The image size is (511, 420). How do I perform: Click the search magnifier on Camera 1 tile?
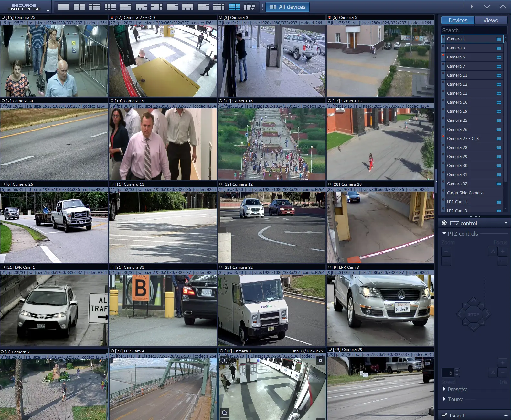point(225,413)
